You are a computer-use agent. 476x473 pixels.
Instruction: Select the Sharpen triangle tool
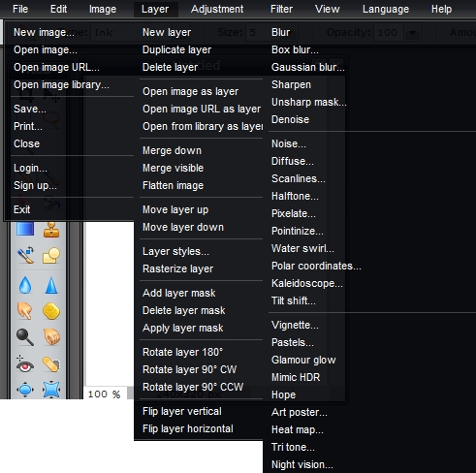(x=51, y=286)
